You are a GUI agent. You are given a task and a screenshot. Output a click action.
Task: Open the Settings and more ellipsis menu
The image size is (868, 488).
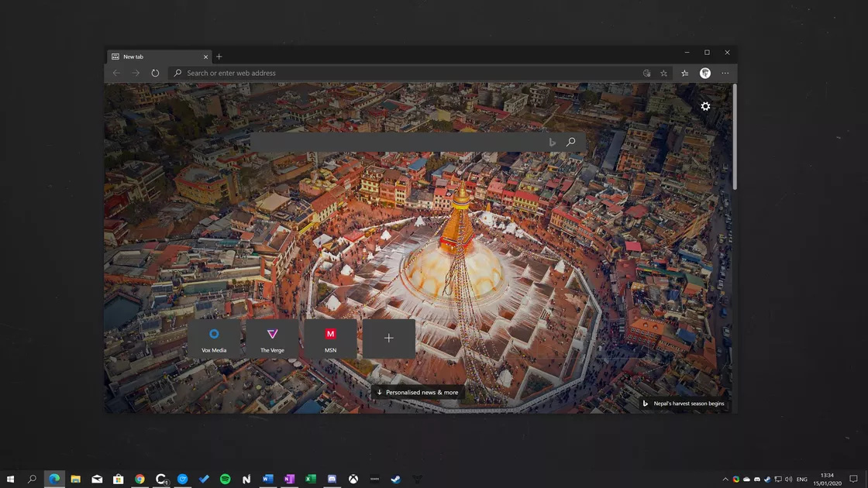(725, 73)
